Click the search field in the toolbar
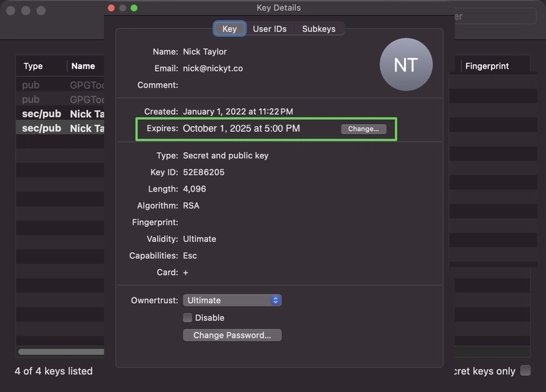 [495, 16]
